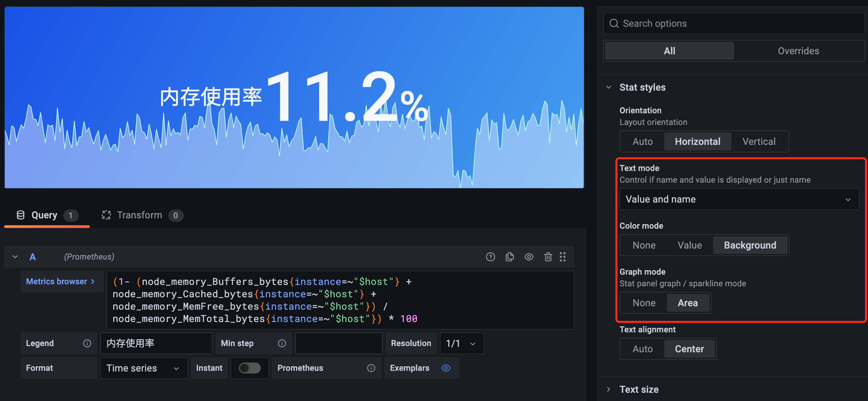868x401 pixels.
Task: Delete query A using trash icon
Action: (x=548, y=257)
